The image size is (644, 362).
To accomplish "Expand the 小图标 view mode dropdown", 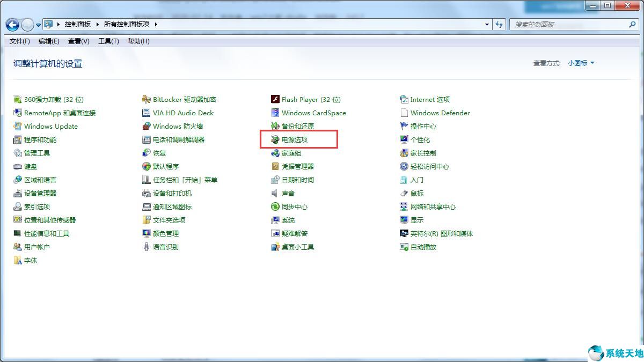I will pyautogui.click(x=581, y=63).
